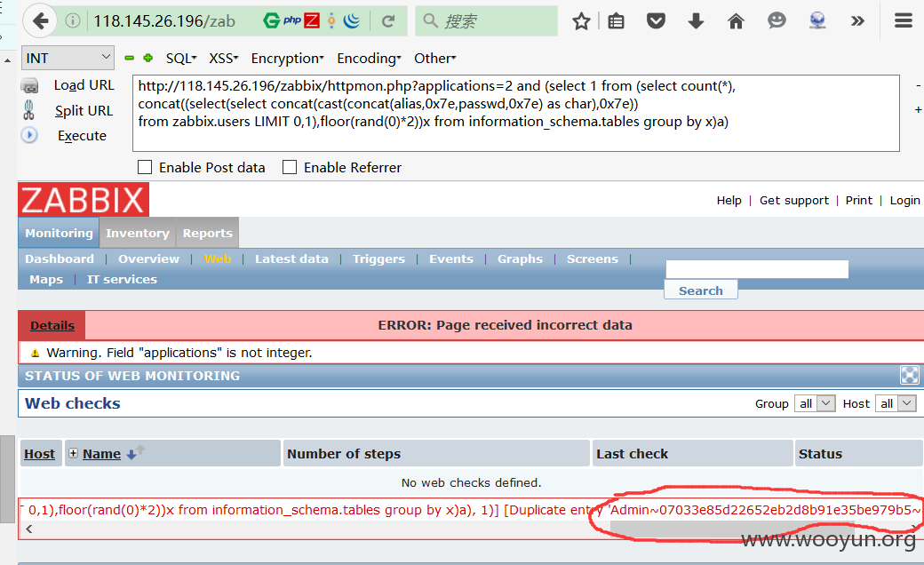Open site information icon in address bar

[73, 21]
